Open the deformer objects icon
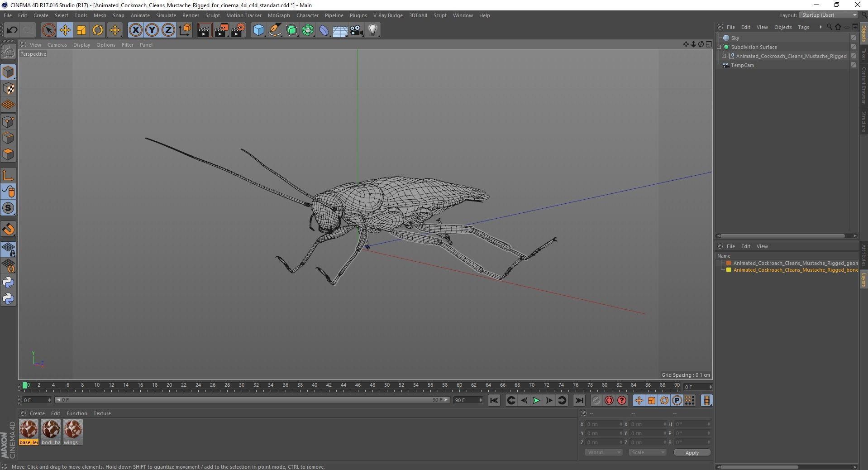The image size is (868, 470). pos(324,30)
